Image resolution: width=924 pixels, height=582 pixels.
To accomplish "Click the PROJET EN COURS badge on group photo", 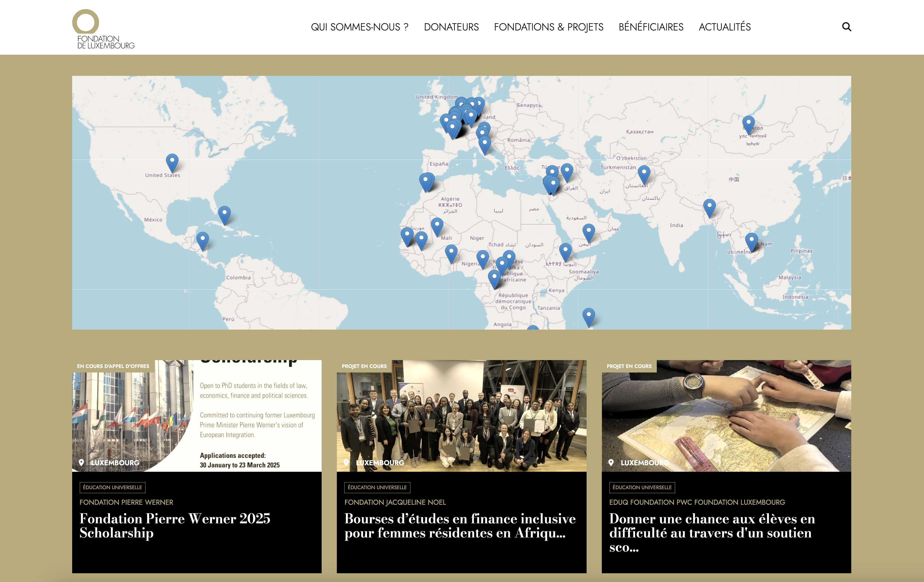I will (x=364, y=366).
